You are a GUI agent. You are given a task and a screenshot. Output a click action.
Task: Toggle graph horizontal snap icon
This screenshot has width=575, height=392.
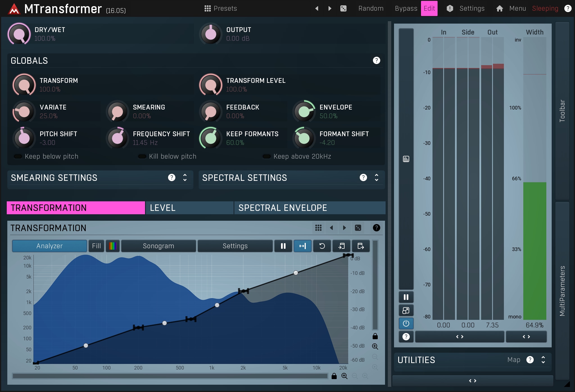coord(302,246)
